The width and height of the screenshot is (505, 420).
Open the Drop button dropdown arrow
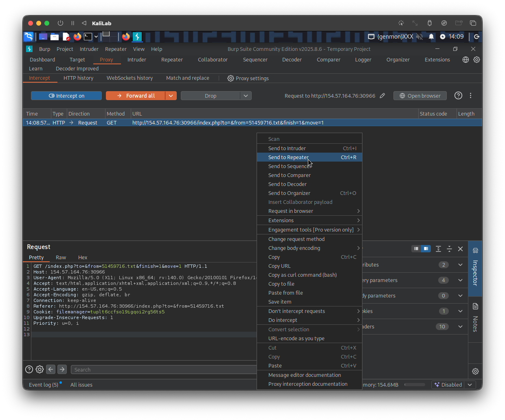click(246, 96)
